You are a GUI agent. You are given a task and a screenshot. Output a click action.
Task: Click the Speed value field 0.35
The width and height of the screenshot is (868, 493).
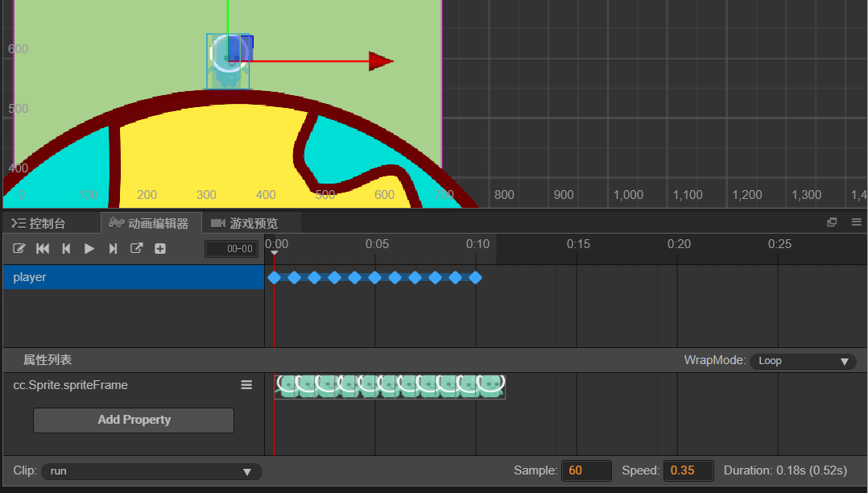click(x=688, y=470)
